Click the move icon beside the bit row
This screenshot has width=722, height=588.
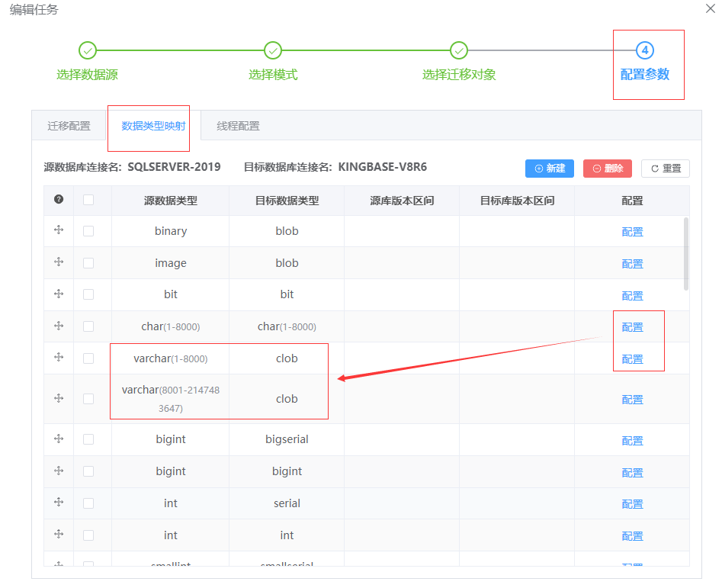tap(59, 294)
